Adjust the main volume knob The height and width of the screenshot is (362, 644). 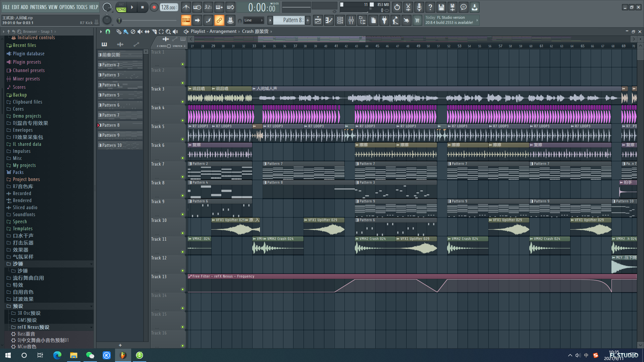107,7
